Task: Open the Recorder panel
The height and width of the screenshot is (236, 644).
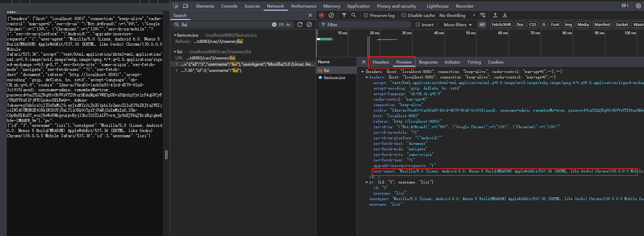Action: point(464,6)
